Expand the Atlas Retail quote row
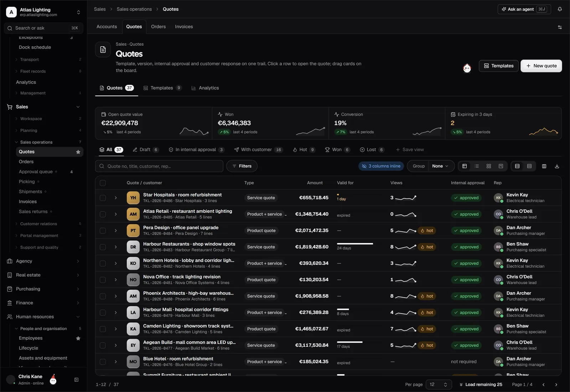Image resolution: width=570 pixels, height=392 pixels. pyautogui.click(x=116, y=214)
